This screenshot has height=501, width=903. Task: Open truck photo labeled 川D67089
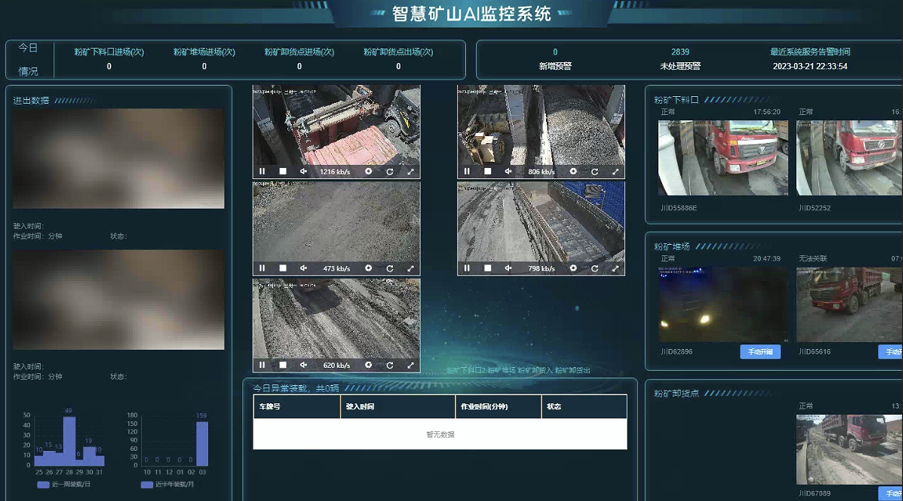point(849,449)
